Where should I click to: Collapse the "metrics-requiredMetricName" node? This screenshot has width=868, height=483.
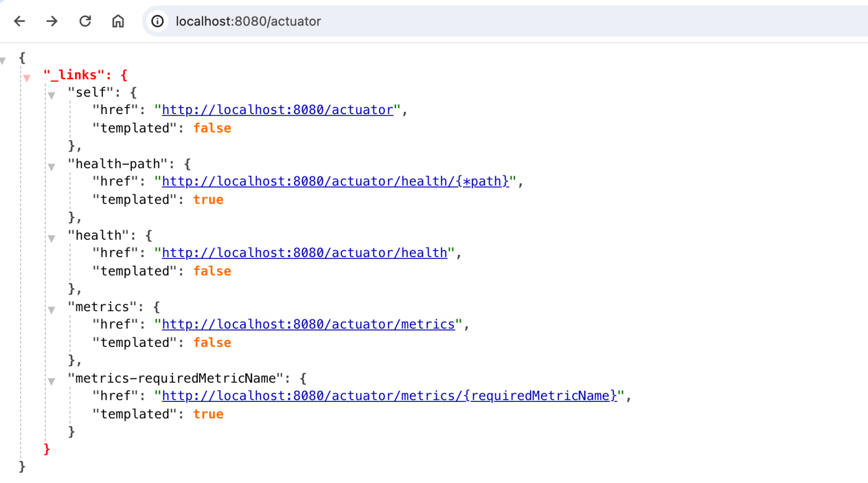point(52,381)
